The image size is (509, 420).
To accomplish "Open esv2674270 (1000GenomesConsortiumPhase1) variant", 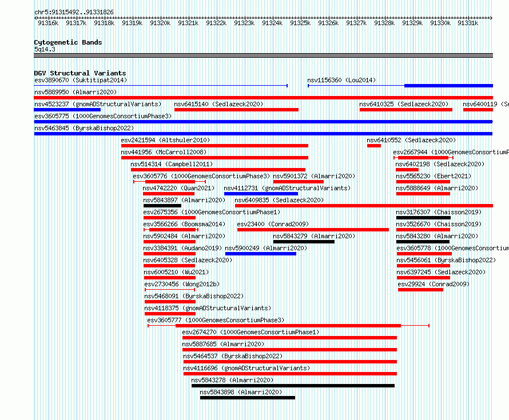I will coord(250,332).
